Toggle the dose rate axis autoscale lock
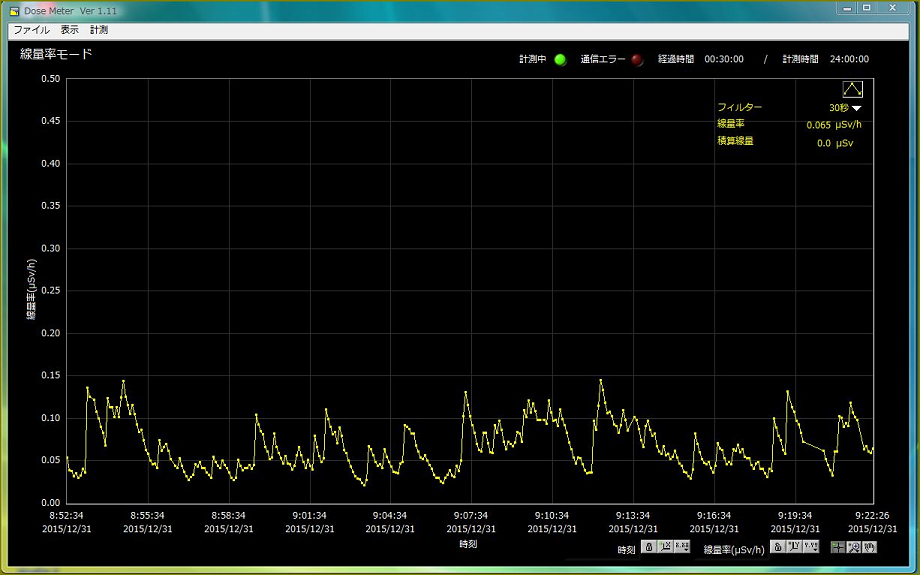Viewport: 920px width, 575px height. click(777, 546)
